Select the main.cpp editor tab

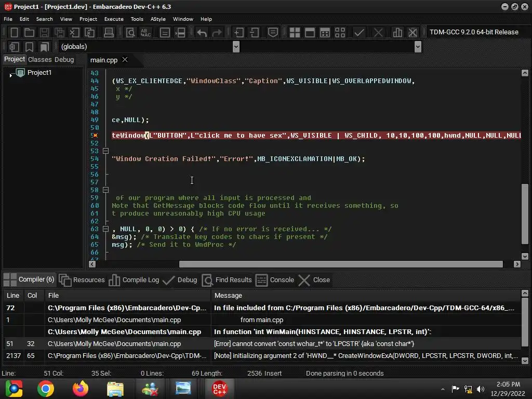tap(104, 60)
